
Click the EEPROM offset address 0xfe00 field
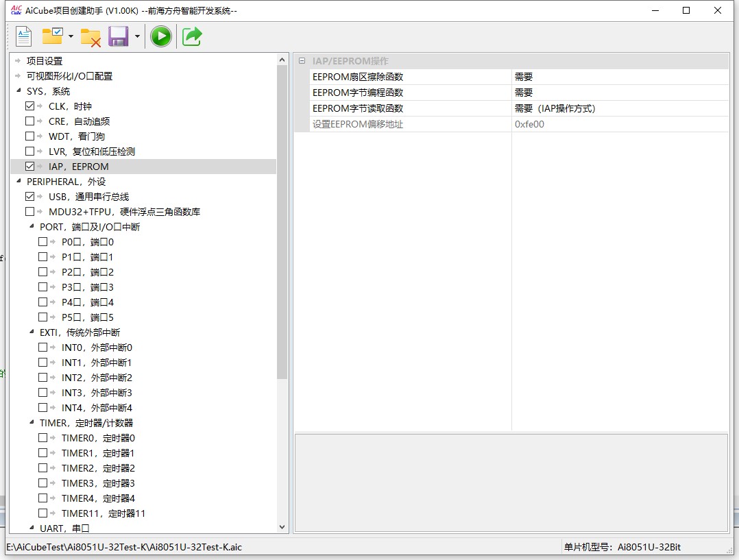620,124
